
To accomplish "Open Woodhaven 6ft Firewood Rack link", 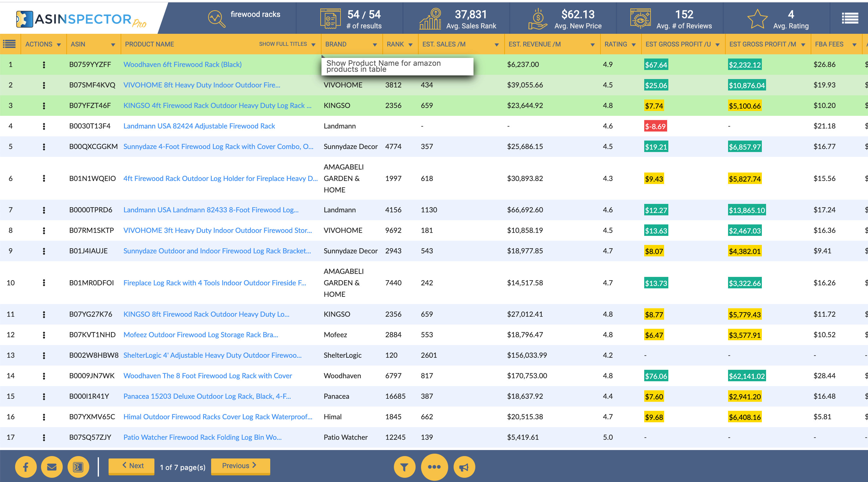I will (182, 64).
